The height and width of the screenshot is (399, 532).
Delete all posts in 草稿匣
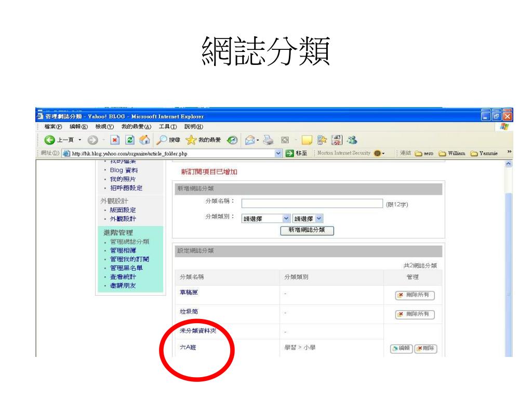point(415,295)
